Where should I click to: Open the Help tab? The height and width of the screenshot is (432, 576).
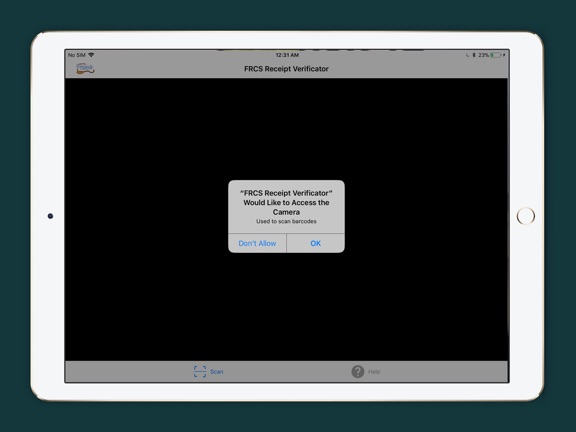tap(366, 371)
